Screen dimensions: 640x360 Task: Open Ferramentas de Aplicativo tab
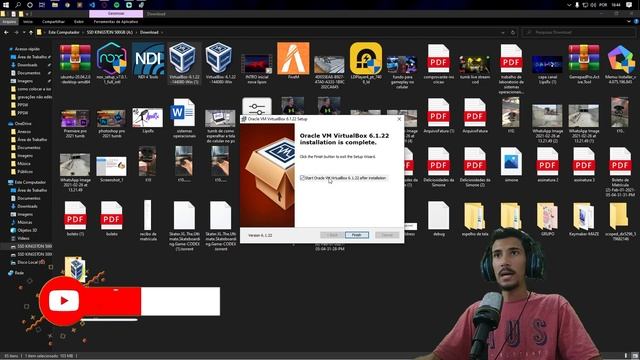click(116, 22)
